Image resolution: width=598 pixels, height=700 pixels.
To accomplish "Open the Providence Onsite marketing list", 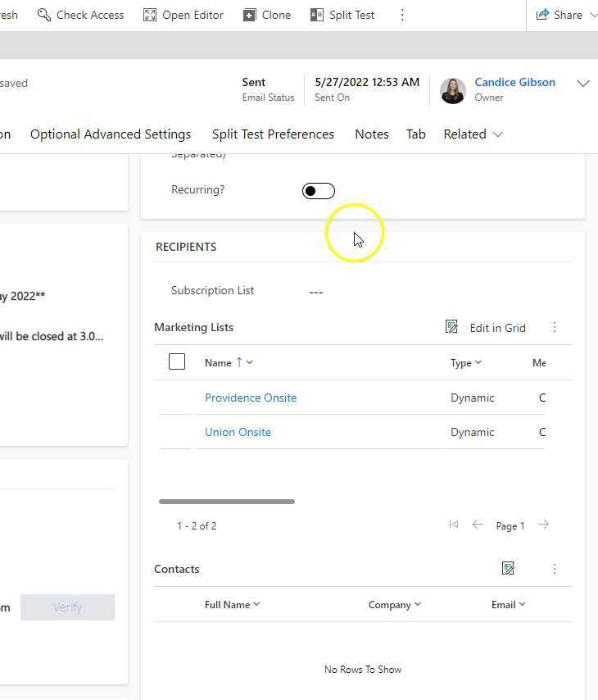I will click(x=251, y=398).
